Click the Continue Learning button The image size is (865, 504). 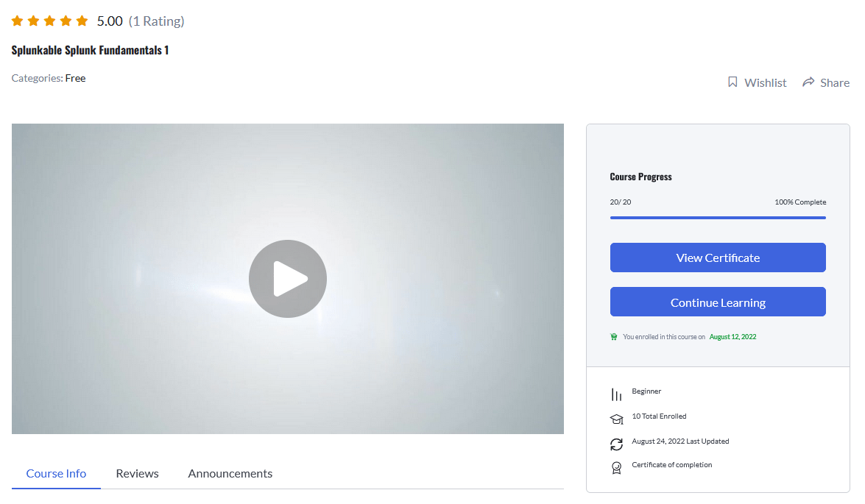[x=718, y=302]
